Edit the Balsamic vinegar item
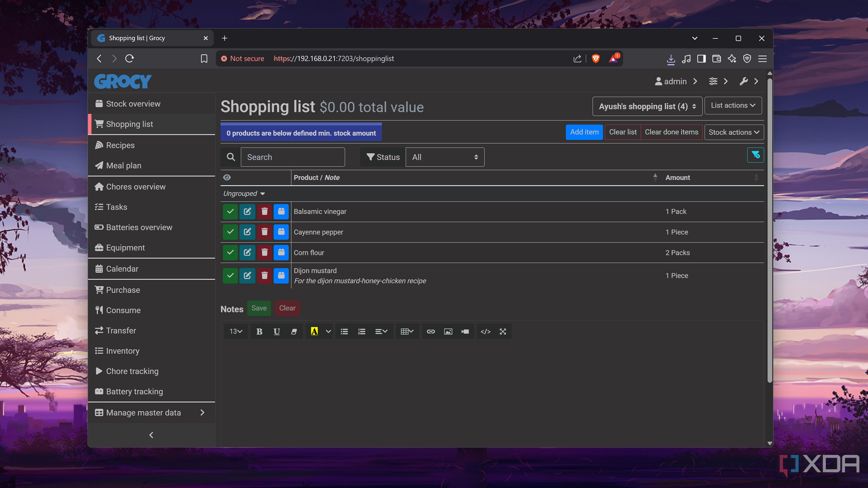868x488 pixels. (x=247, y=211)
